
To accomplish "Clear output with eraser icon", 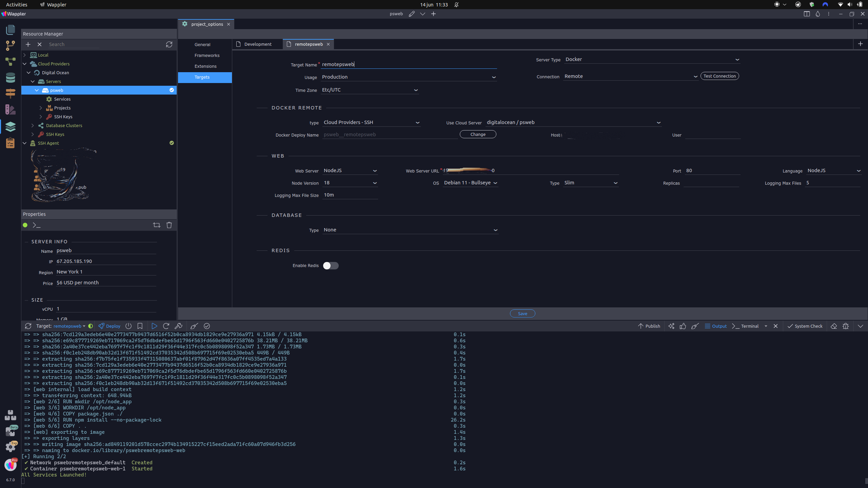I will pyautogui.click(x=834, y=326).
